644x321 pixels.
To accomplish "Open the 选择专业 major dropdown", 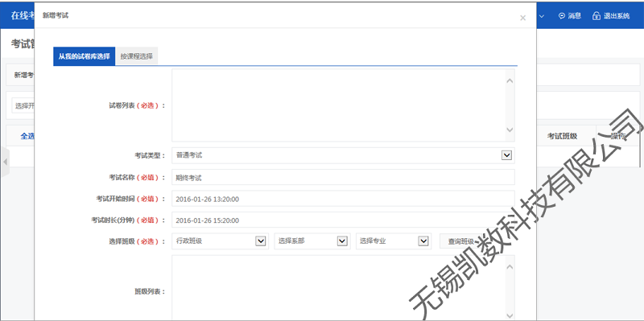I will click(x=394, y=241).
